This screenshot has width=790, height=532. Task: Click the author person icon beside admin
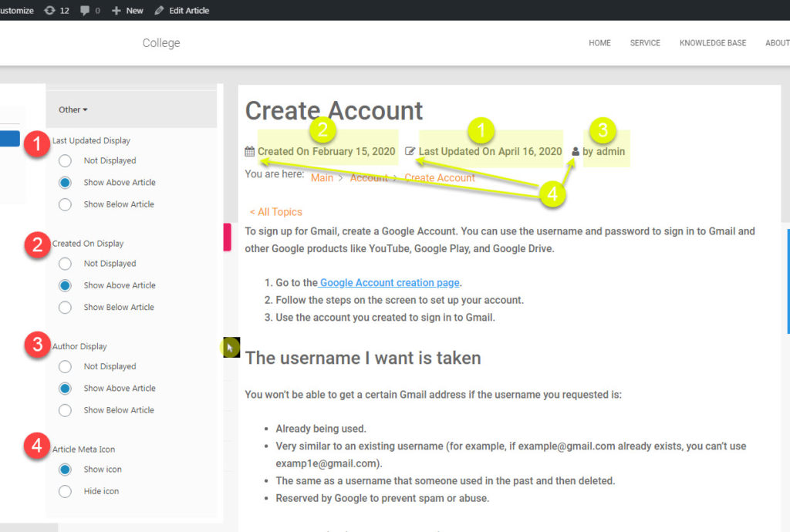(576, 152)
